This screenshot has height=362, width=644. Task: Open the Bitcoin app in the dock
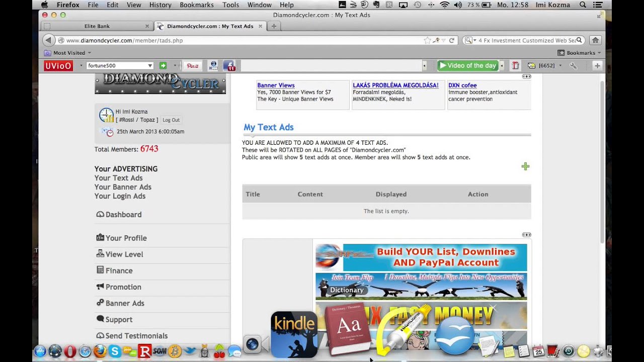pyautogui.click(x=175, y=351)
